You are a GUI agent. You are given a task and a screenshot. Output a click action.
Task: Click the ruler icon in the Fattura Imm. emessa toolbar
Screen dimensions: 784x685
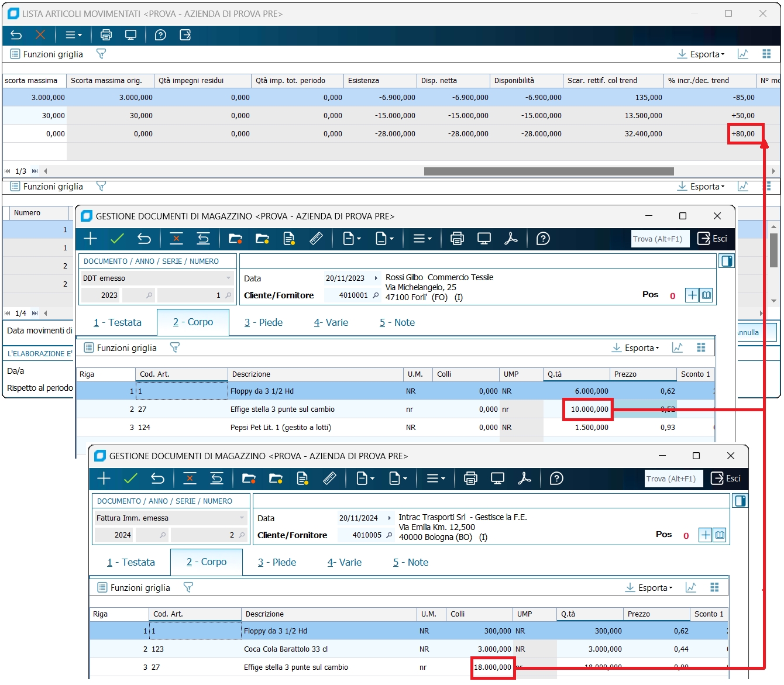coord(329,479)
